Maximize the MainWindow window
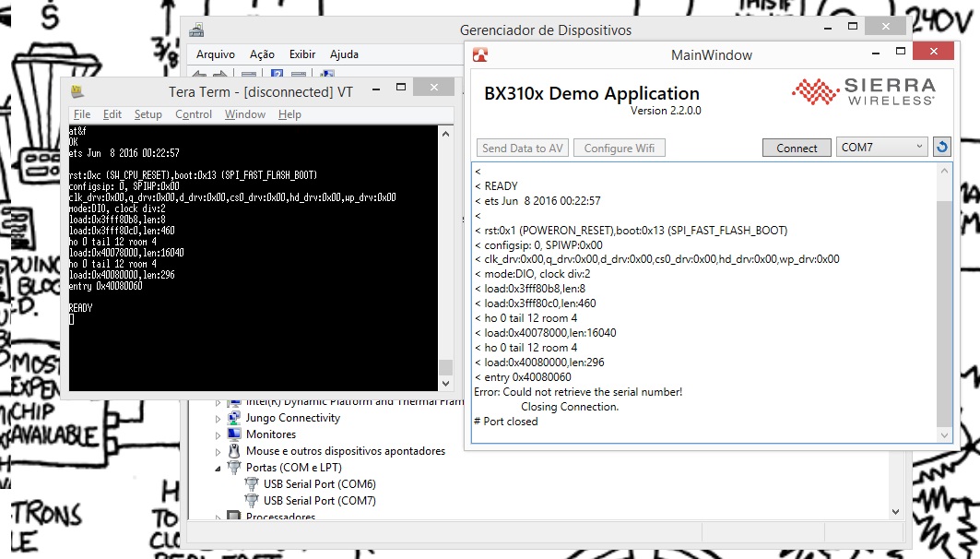The image size is (980, 559). (901, 52)
